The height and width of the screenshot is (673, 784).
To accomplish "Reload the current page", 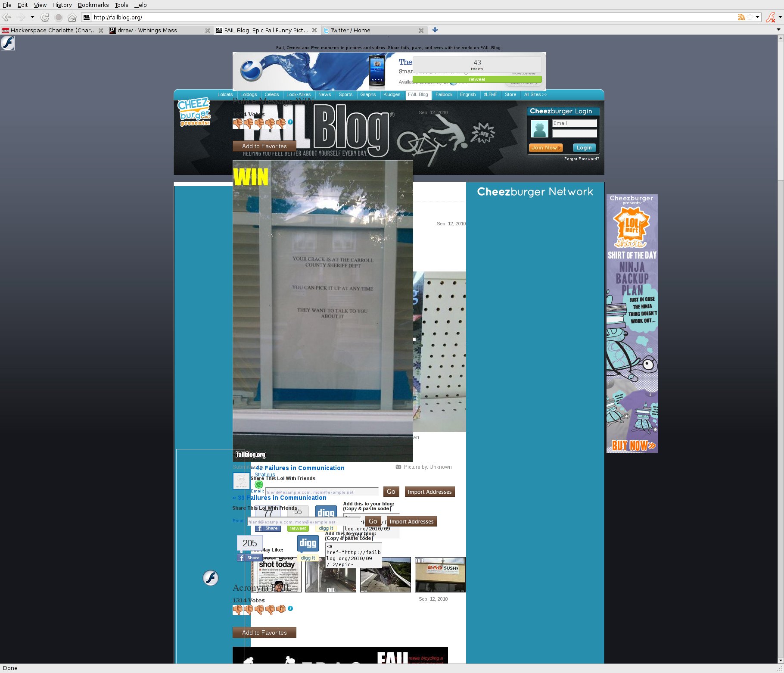I will coord(45,17).
